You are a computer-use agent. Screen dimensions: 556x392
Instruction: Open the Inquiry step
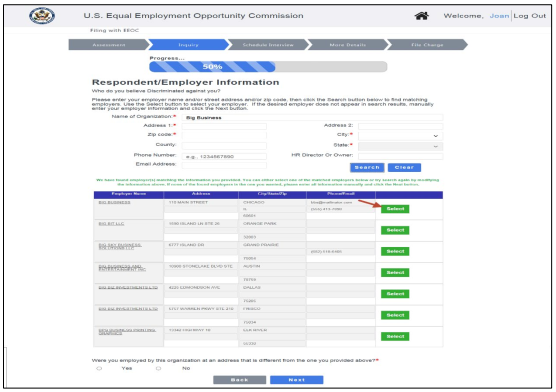coord(188,45)
